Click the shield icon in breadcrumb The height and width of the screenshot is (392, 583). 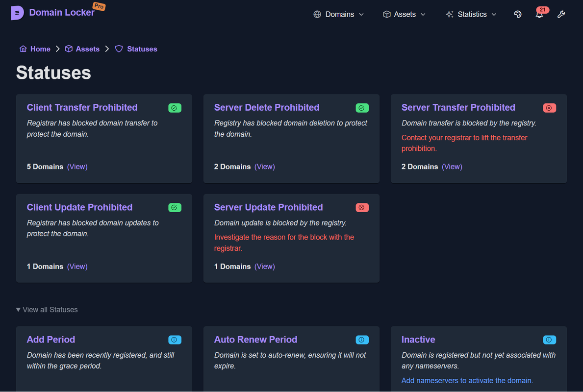(119, 49)
